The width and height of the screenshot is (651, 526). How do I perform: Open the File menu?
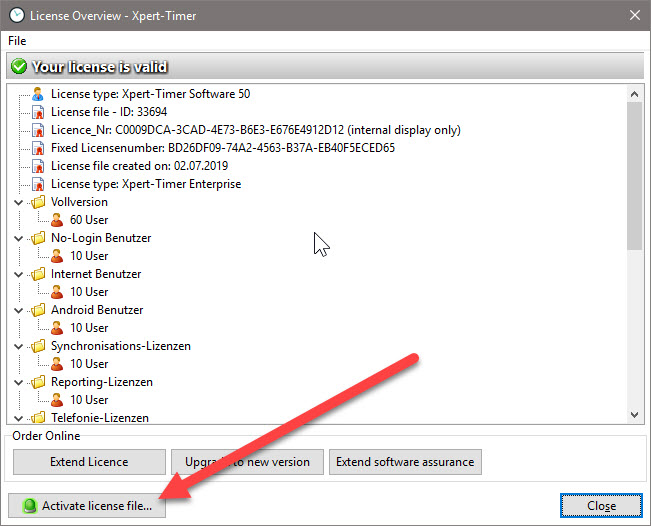click(17, 41)
